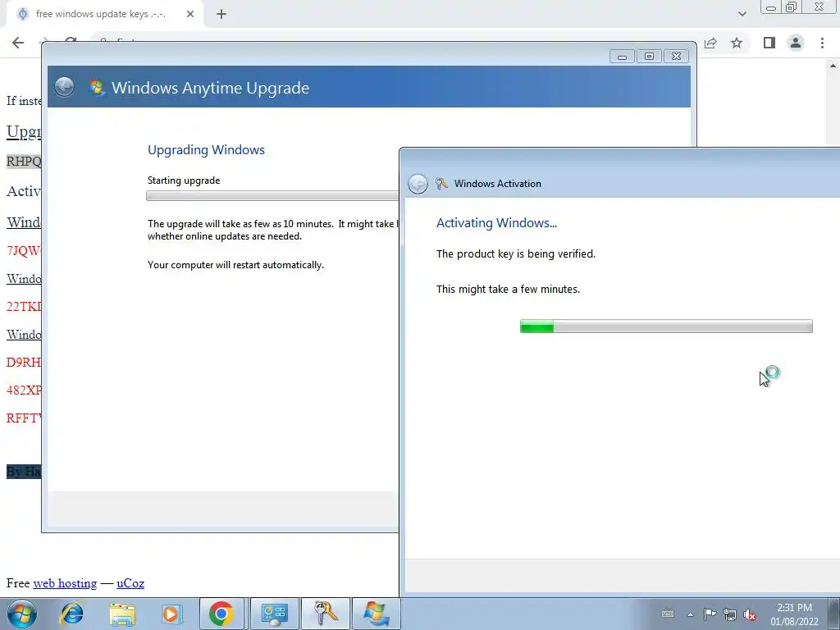Open Action Center flag icon
The image size is (840, 630).
tap(710, 614)
